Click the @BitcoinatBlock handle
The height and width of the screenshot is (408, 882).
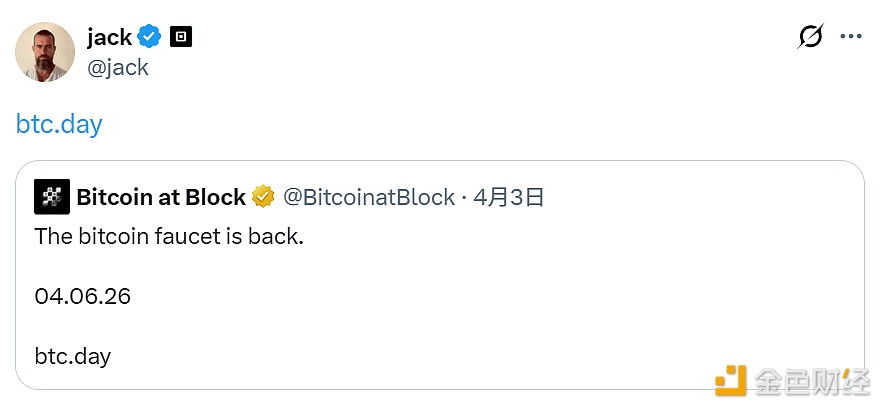[x=369, y=197]
